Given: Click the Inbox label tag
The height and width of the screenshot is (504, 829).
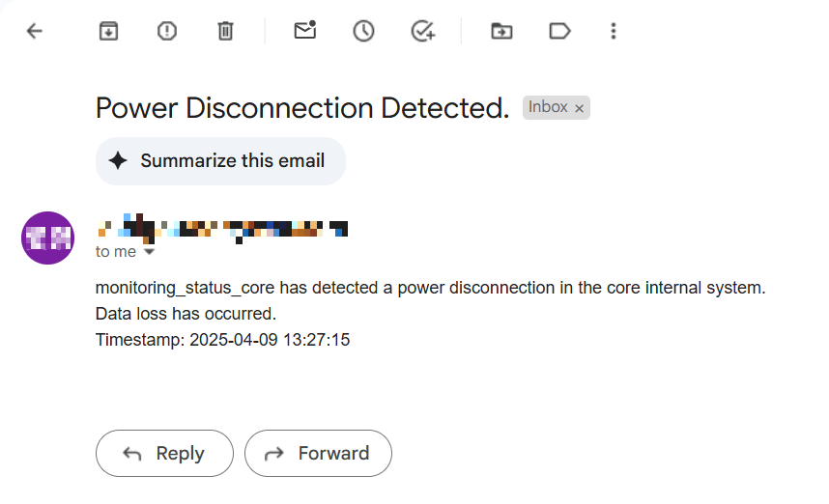Looking at the screenshot, I should tap(548, 107).
